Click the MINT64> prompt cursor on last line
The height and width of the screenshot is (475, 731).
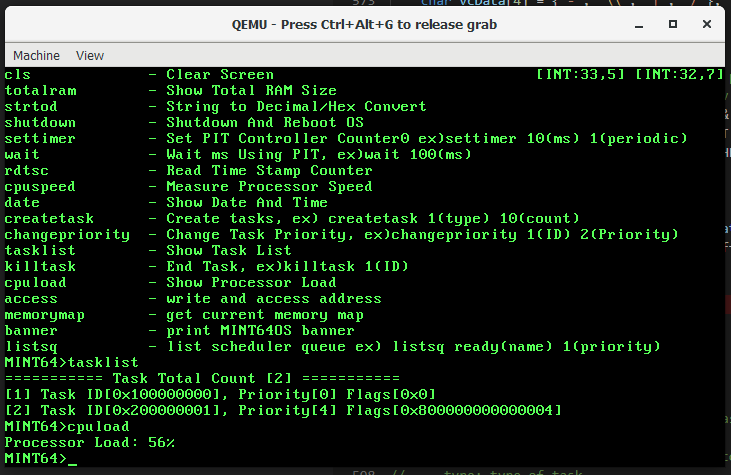72,459
